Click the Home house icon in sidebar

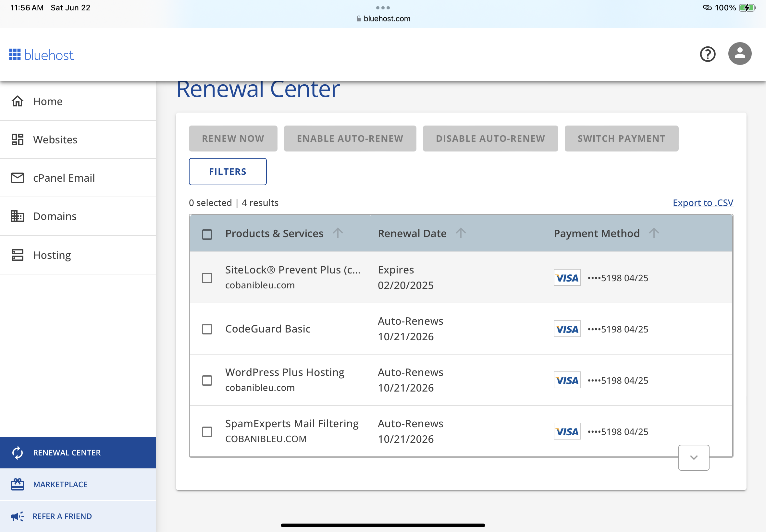17,101
